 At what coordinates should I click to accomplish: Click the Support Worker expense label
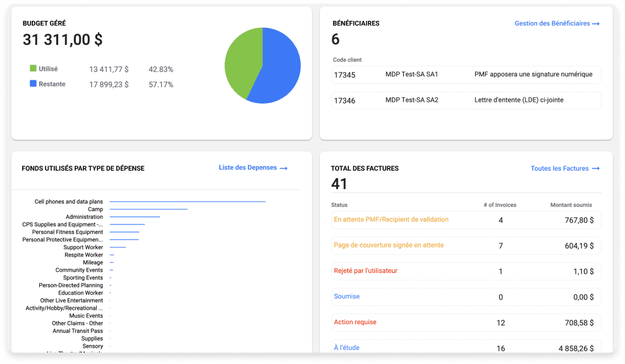(83, 247)
